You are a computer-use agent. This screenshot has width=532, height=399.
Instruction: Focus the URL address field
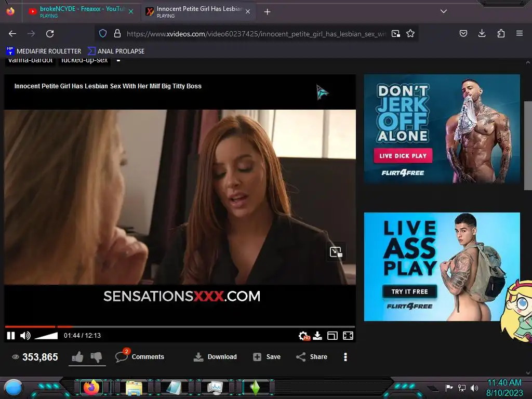[256, 34]
